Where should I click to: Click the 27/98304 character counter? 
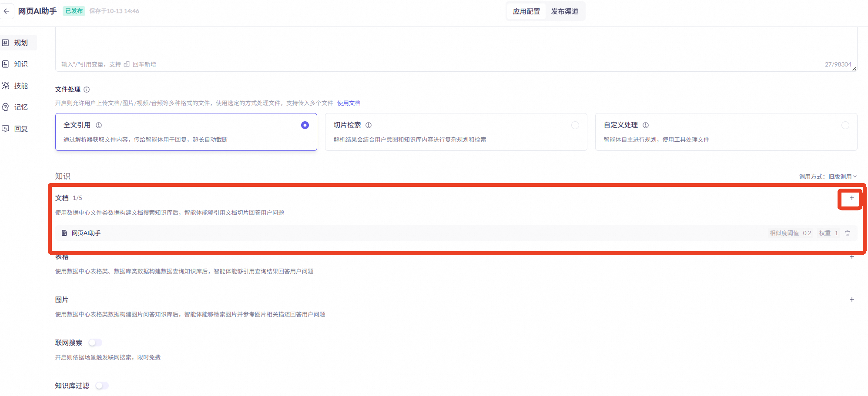838,64
